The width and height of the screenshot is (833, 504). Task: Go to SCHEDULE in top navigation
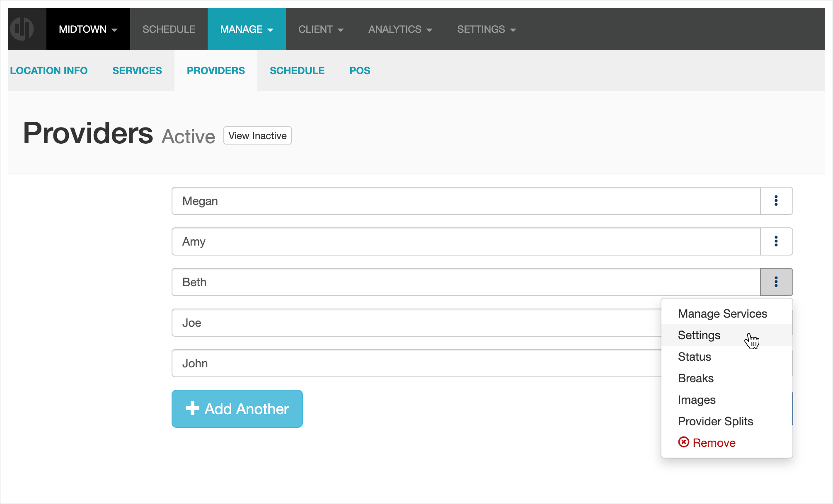click(x=169, y=29)
